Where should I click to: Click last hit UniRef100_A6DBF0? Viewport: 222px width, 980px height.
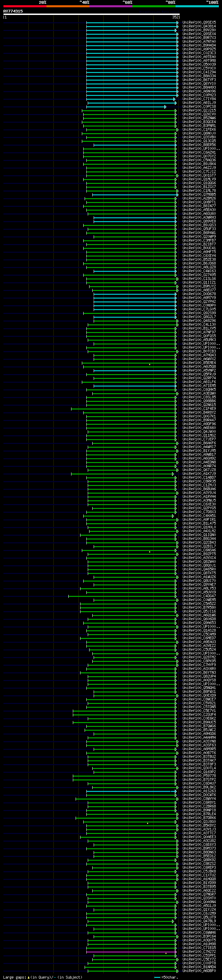[x=199, y=971]
